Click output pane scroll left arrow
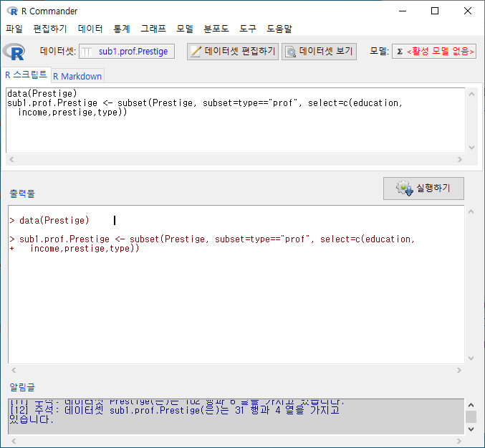The height and width of the screenshot is (448, 485). click(x=14, y=371)
